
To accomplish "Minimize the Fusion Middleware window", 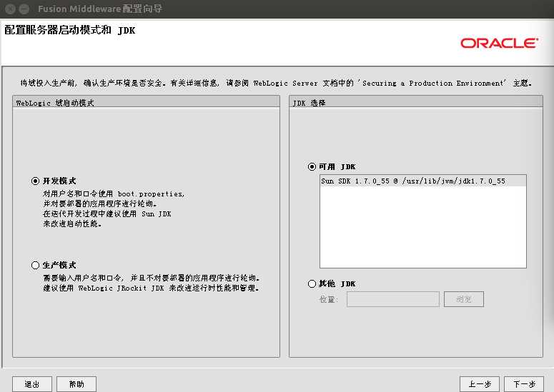I will 24,9.
